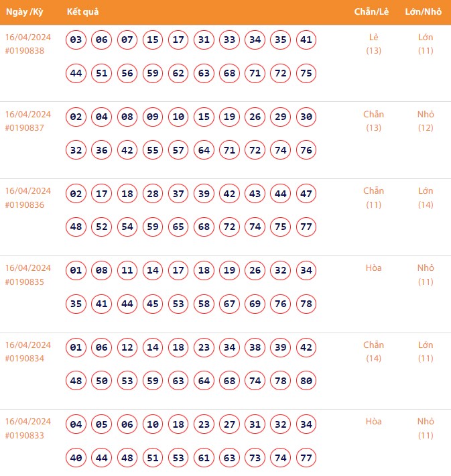
Task: Click draw ID #0190836
Action: pos(25,205)
